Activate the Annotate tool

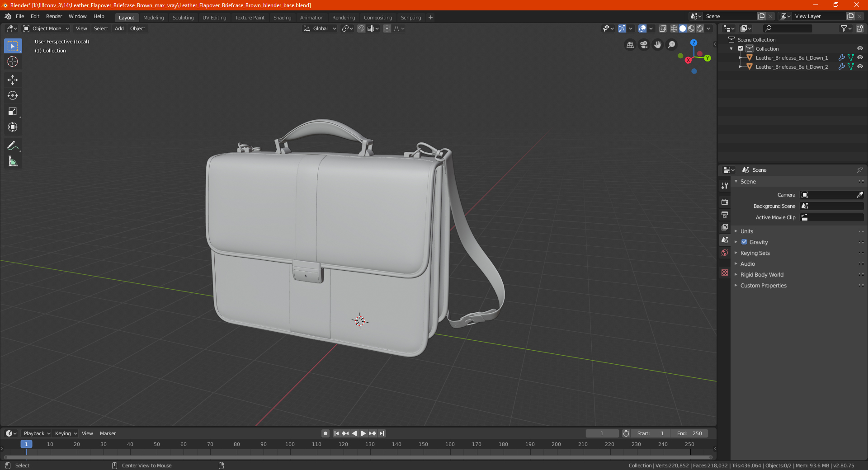click(13, 146)
